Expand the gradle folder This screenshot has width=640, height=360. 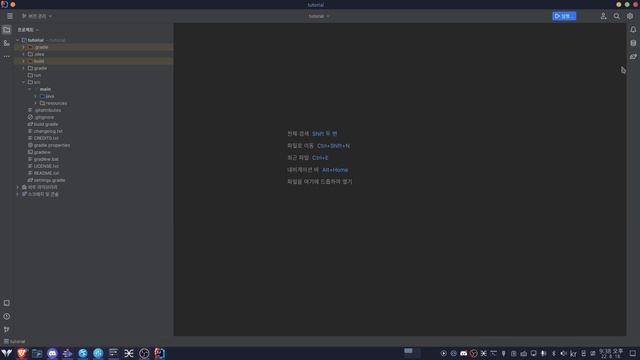[24, 68]
